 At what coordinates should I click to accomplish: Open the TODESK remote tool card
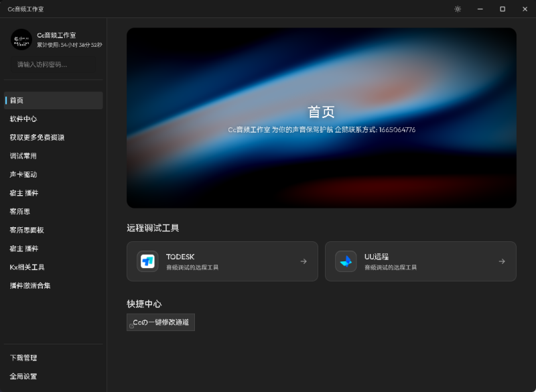(222, 261)
